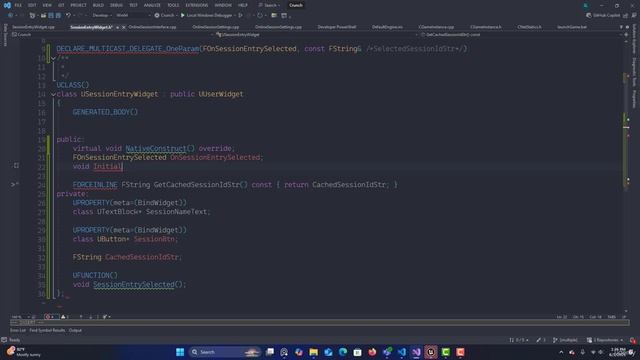The image size is (640, 360).
Task: Switch to OnlineSessionInterface.cpp tab
Action: [152, 27]
